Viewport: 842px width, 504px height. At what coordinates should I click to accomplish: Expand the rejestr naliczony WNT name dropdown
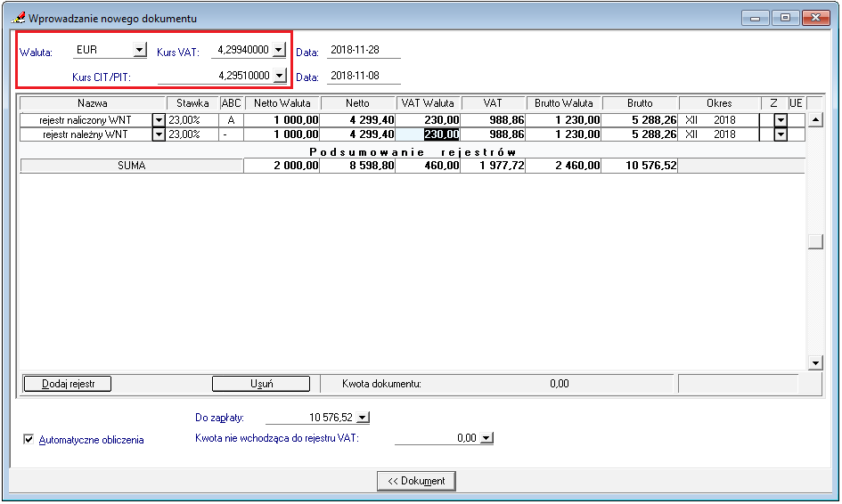tap(159, 120)
